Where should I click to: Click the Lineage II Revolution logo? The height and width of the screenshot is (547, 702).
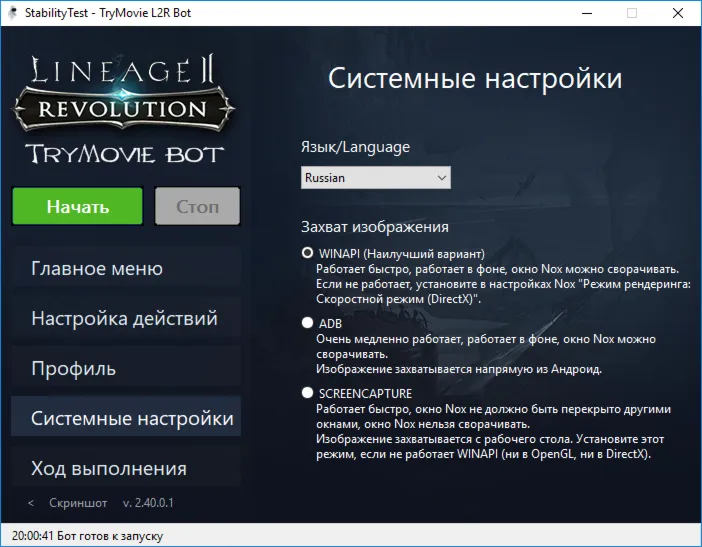pos(124,93)
